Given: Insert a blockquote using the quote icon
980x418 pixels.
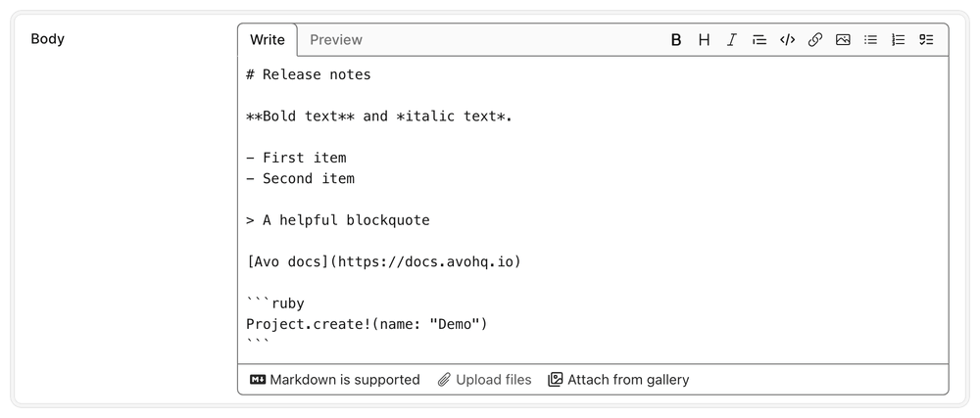Looking at the screenshot, I should (759, 40).
